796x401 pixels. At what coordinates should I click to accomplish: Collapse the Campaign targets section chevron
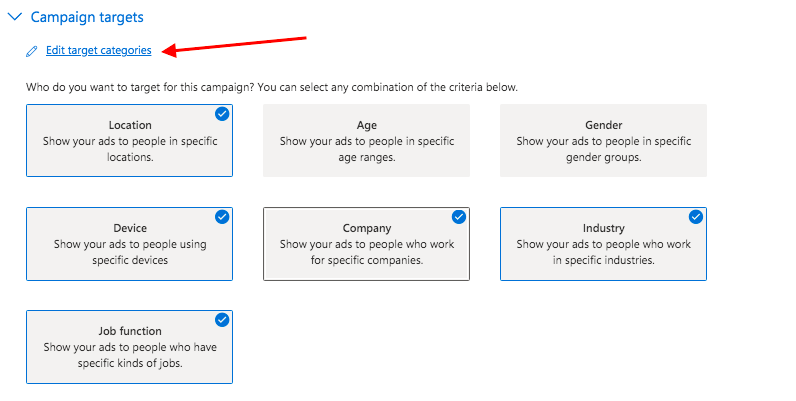[15, 17]
